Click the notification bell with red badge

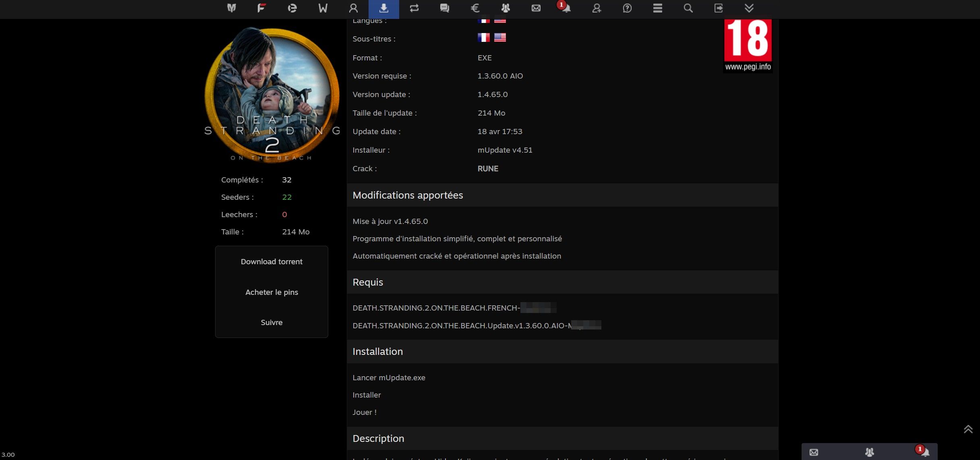(x=566, y=8)
